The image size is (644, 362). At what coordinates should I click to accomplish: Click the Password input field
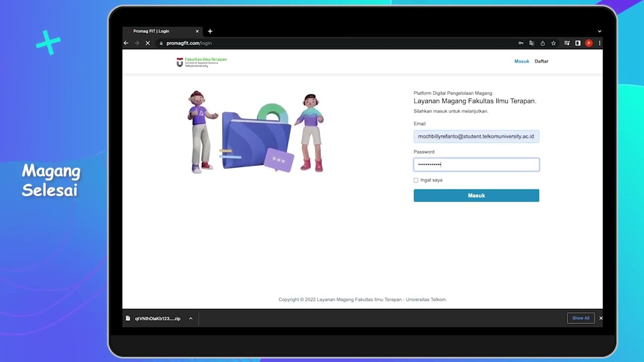476,164
